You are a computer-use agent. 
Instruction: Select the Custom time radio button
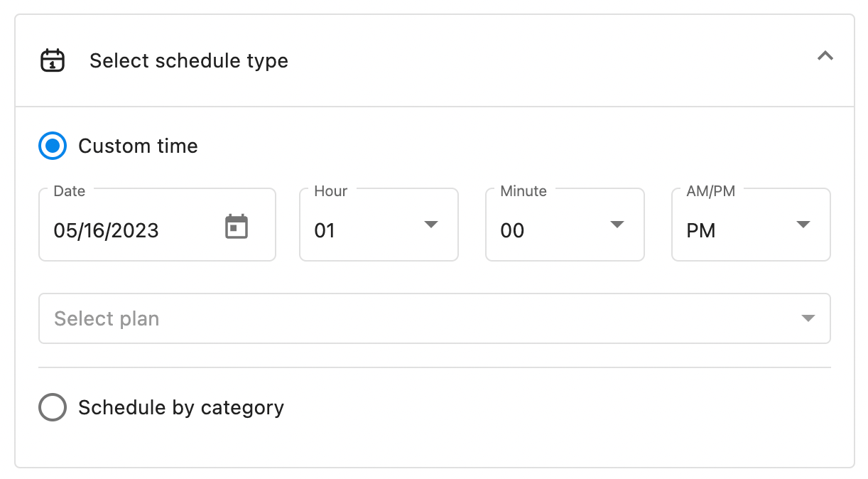pos(53,146)
